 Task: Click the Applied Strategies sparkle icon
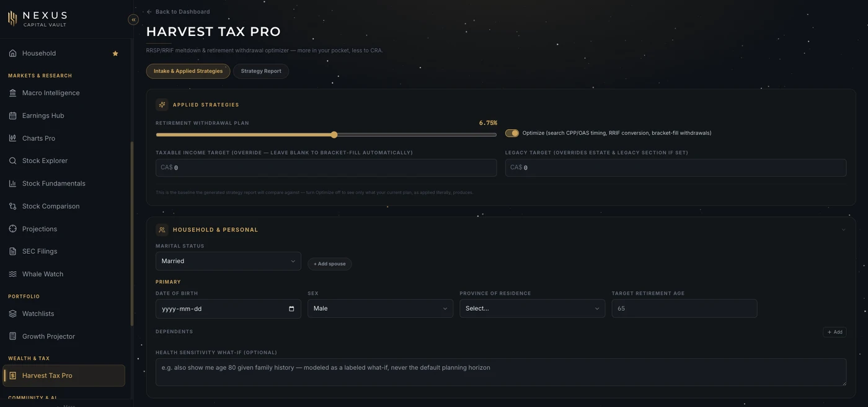(x=162, y=105)
